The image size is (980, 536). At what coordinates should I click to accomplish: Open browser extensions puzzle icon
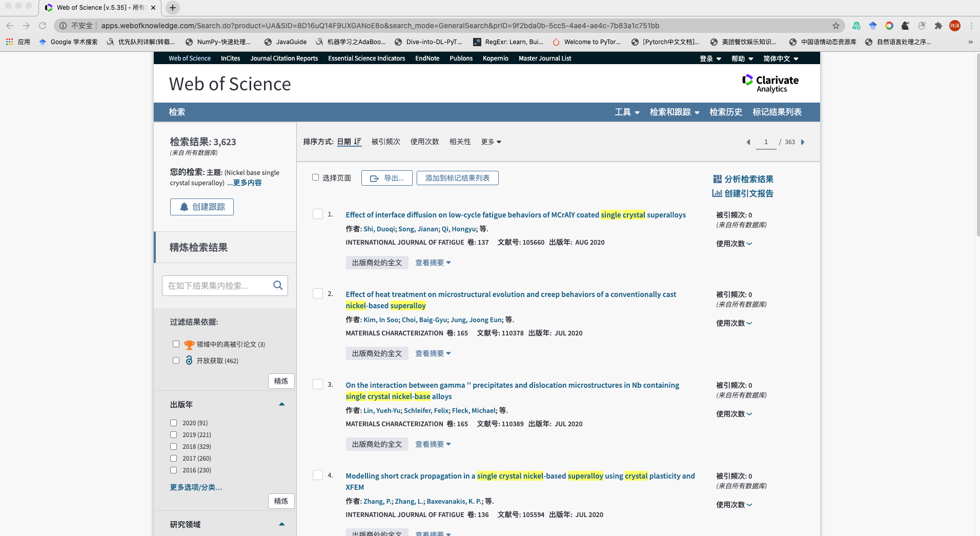coord(938,26)
